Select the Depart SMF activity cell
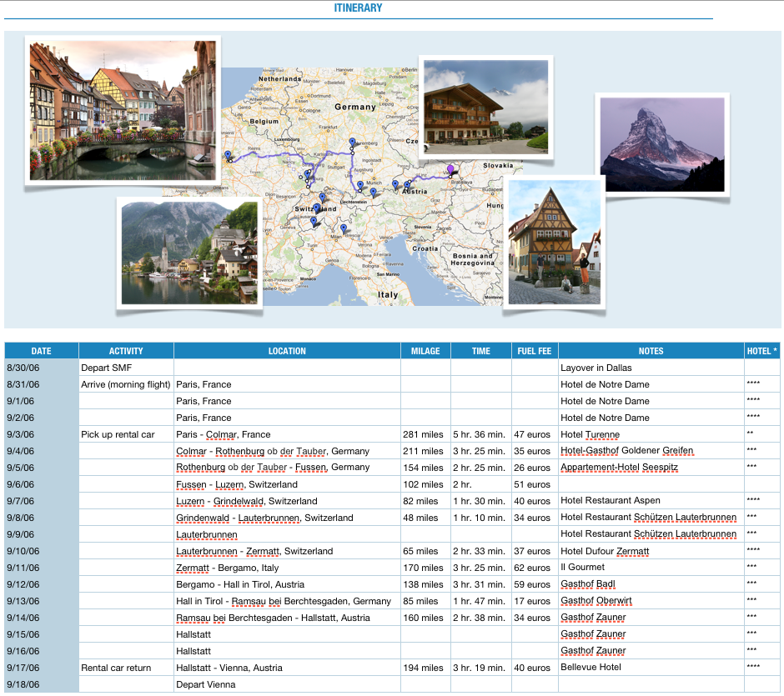Image resolution: width=784 pixels, height=696 pixels. click(126, 368)
